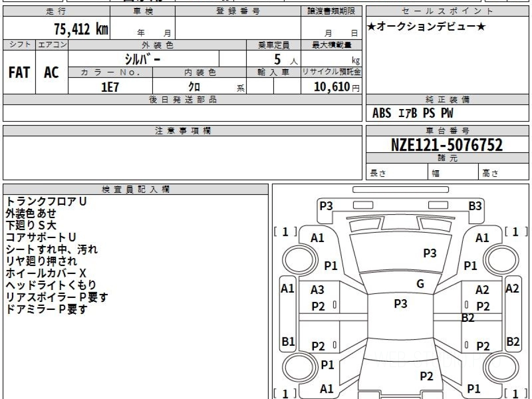Select inspector note ヘッドライトくもり
532x399 pixels.
(51, 285)
